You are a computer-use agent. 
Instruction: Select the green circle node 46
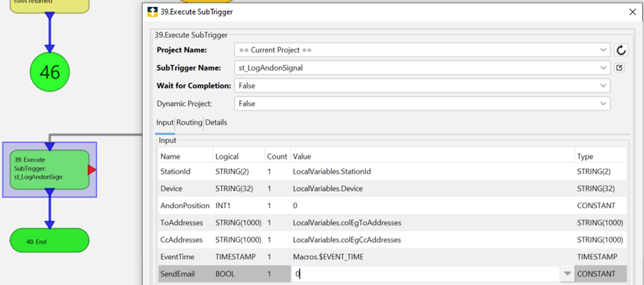(50, 72)
